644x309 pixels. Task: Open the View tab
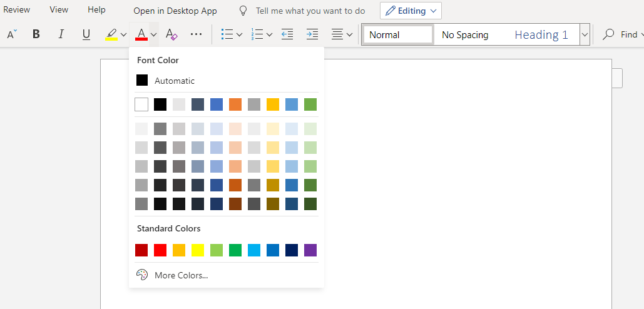click(x=59, y=9)
